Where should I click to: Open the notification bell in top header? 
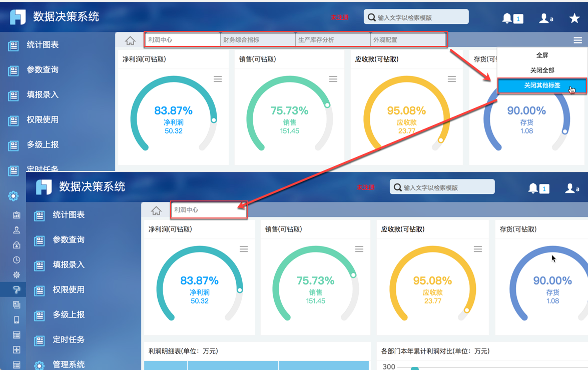pyautogui.click(x=507, y=17)
